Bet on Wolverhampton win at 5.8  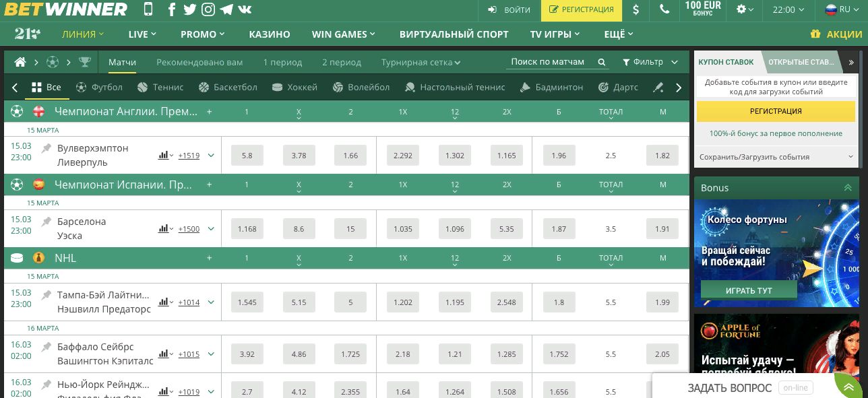[x=247, y=156]
